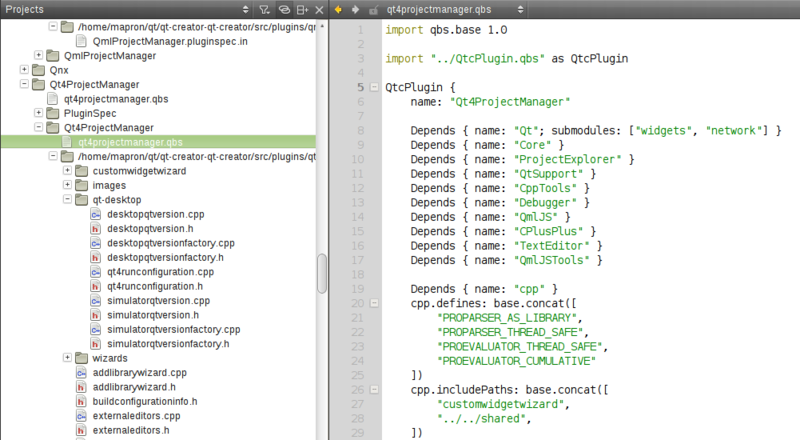Open qt4runconfiguration.h
This screenshot has height=440, width=800.
(155, 286)
